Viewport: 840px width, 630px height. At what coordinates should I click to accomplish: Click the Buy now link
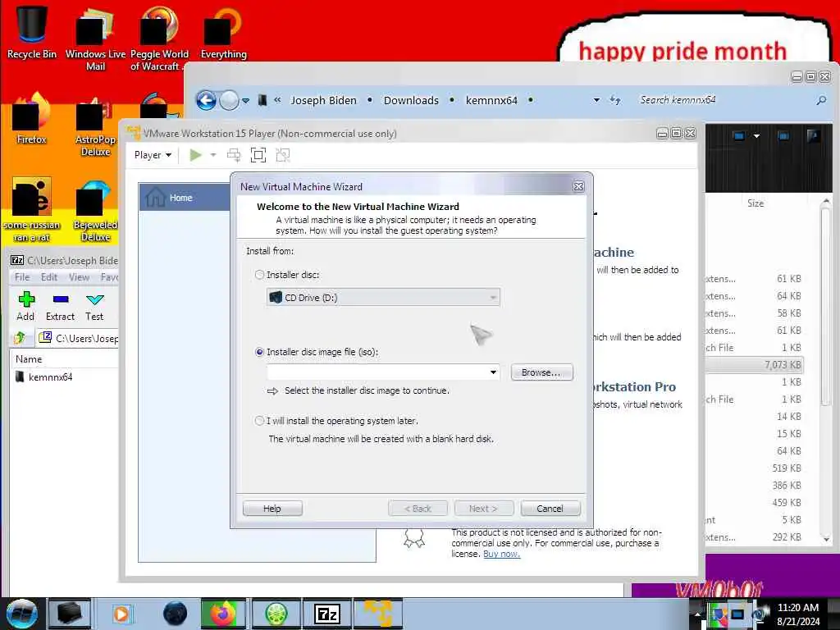click(501, 554)
